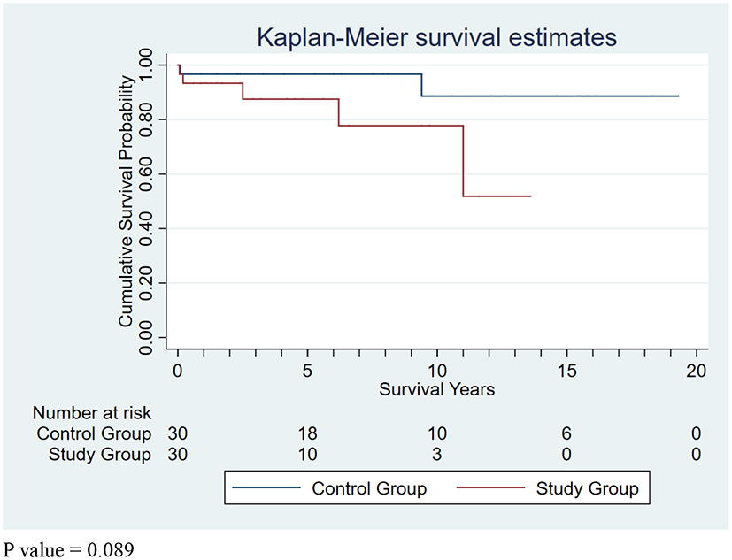This screenshot has width=732, height=560.
Task: Select the Control Group legend label
Action: click(369, 488)
